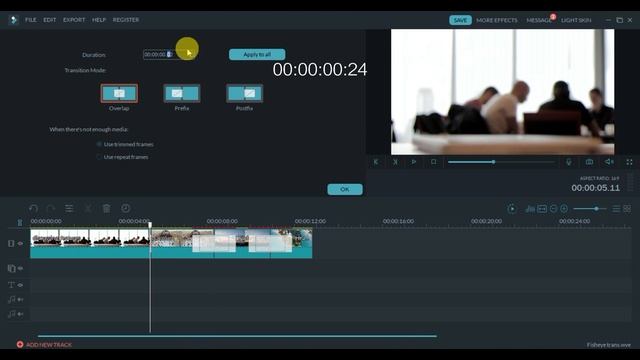Take a snapshot with camera icon
The image size is (640, 360).
point(589,162)
